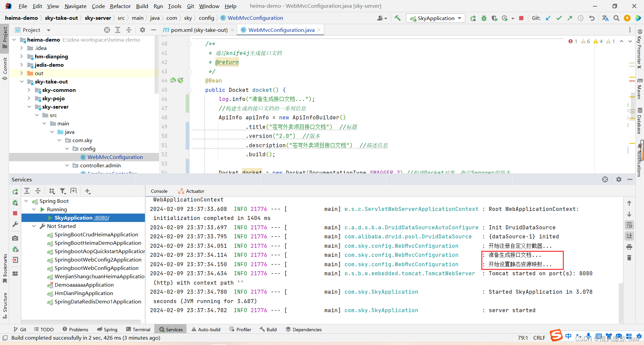Click the filter icon in Services toolbar
The height and width of the screenshot is (345, 644).
(63, 191)
